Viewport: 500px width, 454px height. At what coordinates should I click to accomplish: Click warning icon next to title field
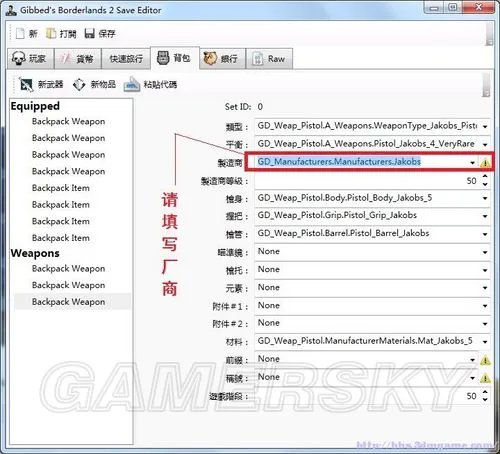tap(485, 378)
